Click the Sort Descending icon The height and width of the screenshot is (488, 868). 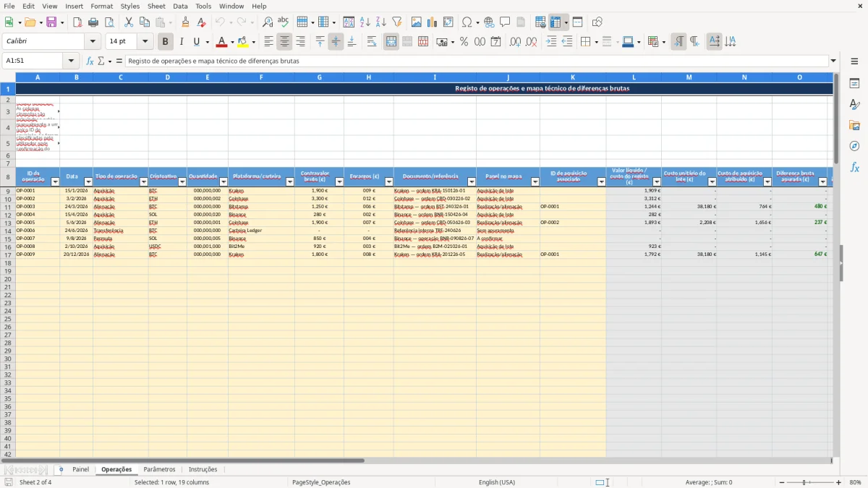point(380,22)
